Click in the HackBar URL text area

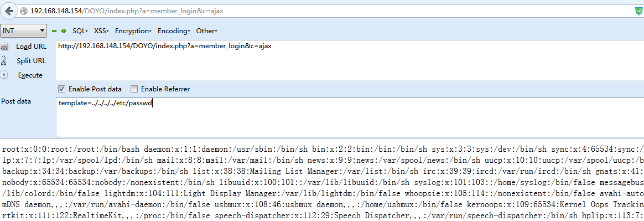coord(350,60)
